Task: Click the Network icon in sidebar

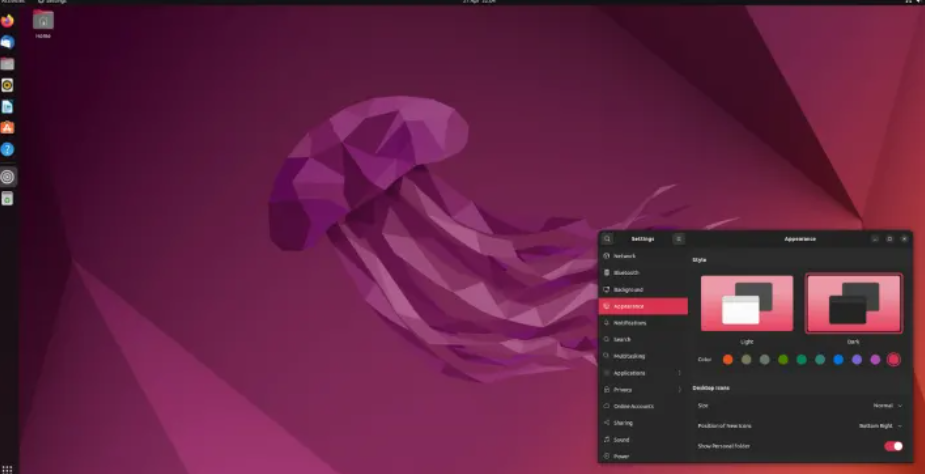Action: [606, 256]
